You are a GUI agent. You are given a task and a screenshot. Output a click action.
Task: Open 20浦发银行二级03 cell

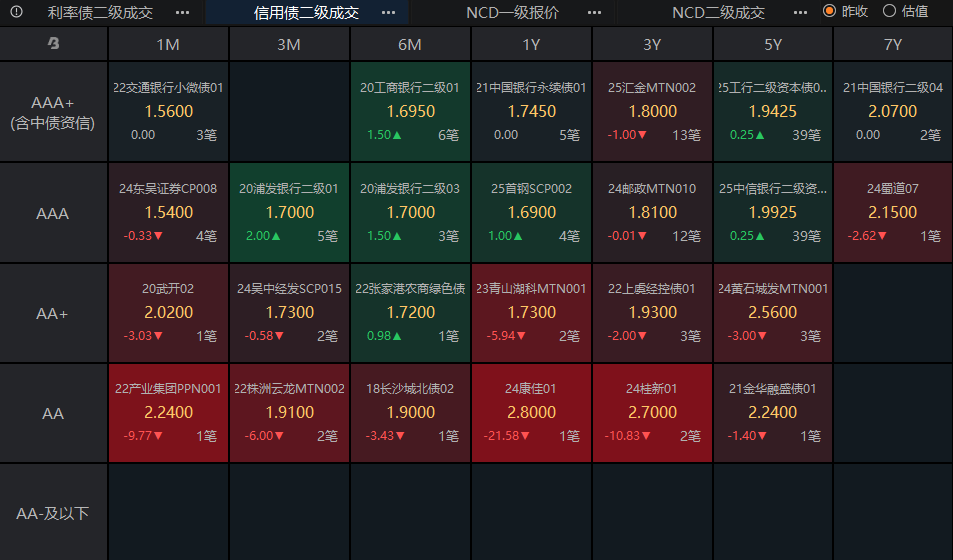(410, 213)
